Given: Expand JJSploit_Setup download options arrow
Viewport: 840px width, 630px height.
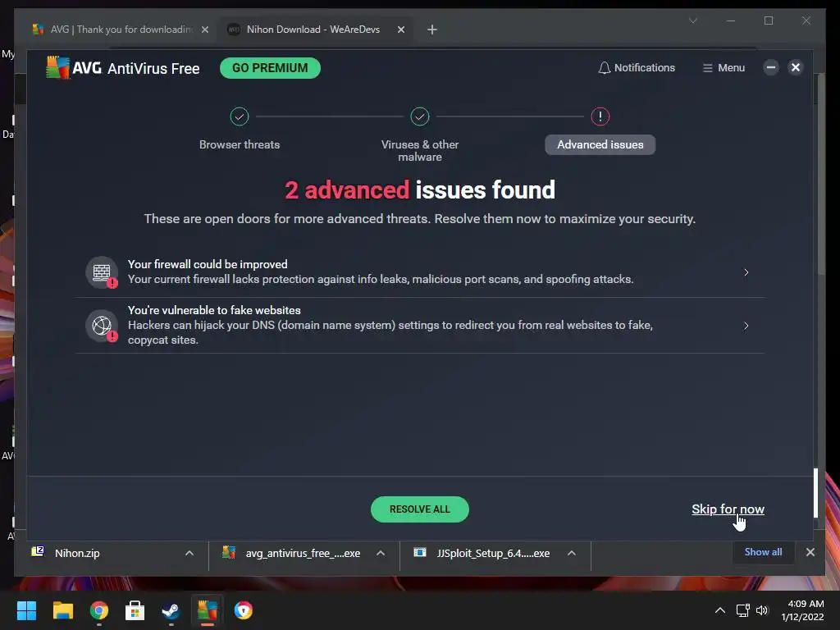Looking at the screenshot, I should point(572,554).
